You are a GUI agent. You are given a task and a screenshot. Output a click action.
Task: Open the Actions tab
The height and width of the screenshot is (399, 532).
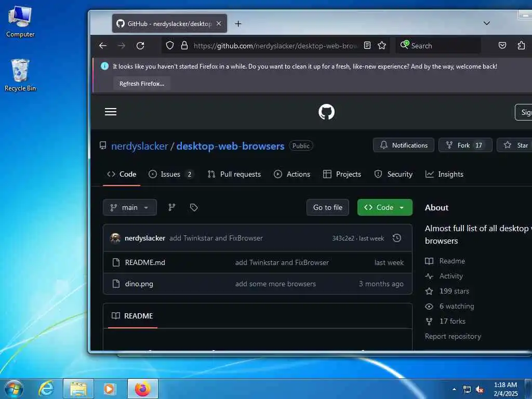(292, 174)
